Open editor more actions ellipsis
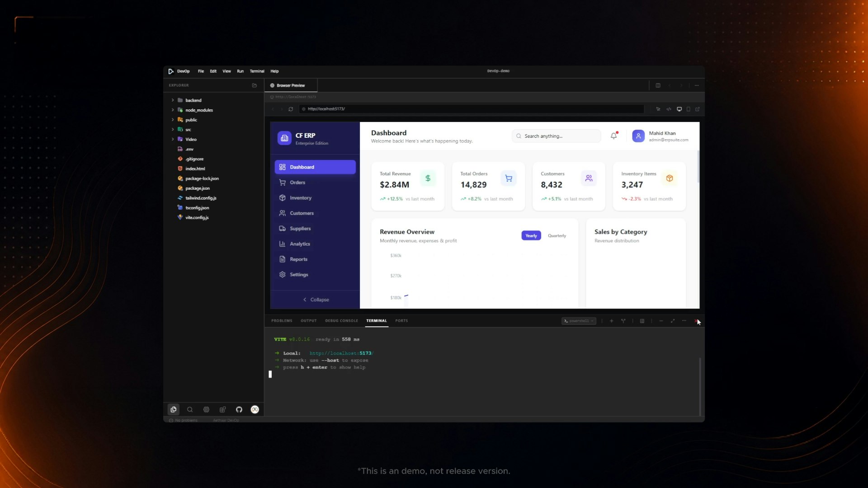This screenshot has height=488, width=868. [x=697, y=85]
